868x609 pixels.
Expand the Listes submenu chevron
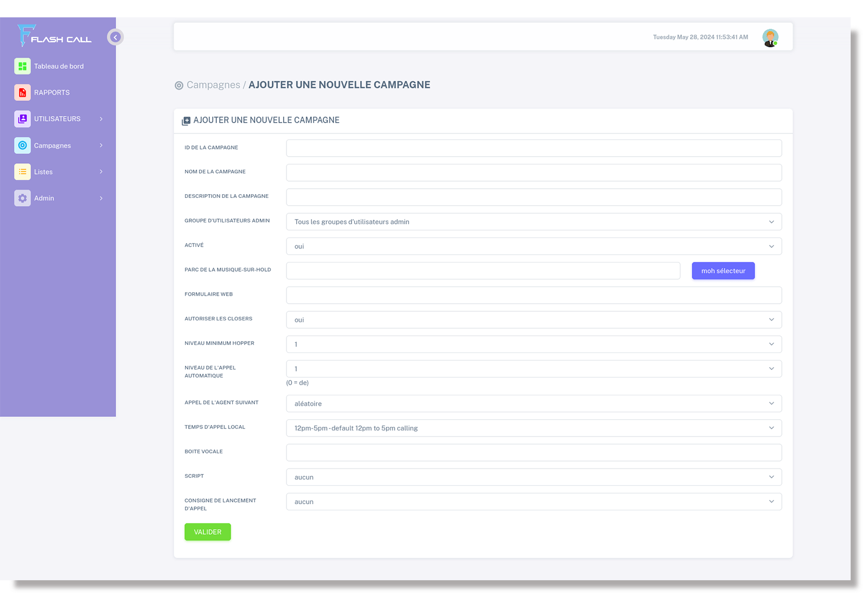101,172
